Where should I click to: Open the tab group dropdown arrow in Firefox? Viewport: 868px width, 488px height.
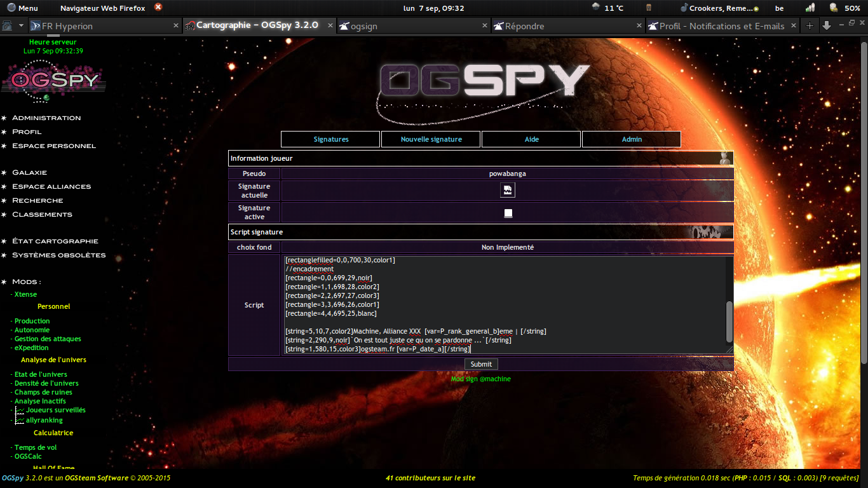[21, 25]
